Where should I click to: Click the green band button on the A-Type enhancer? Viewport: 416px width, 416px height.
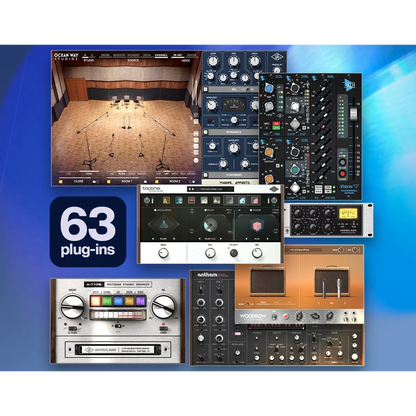107,301
